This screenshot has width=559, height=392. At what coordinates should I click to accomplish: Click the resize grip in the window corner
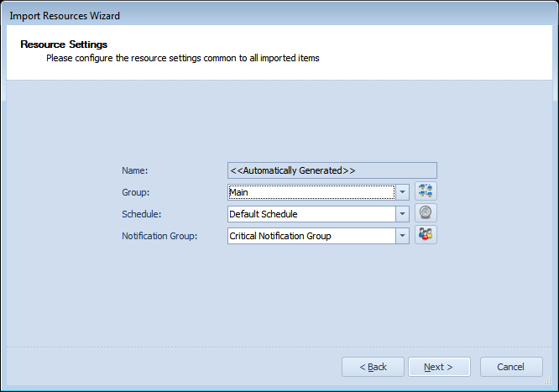pyautogui.click(x=547, y=381)
